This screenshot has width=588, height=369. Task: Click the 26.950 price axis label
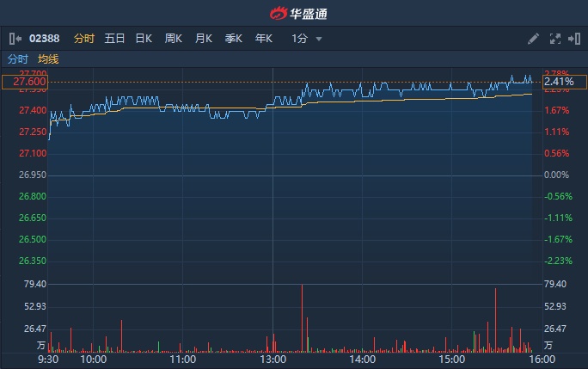[x=33, y=175]
